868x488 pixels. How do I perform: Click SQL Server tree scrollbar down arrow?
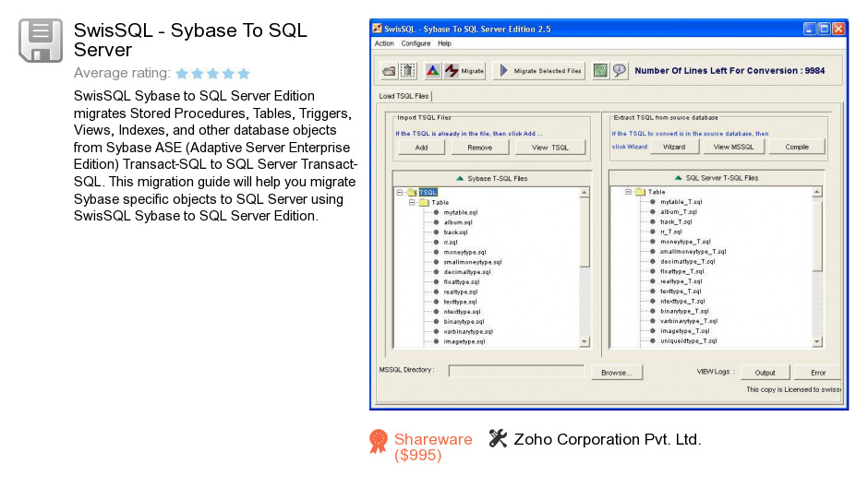[x=817, y=341]
